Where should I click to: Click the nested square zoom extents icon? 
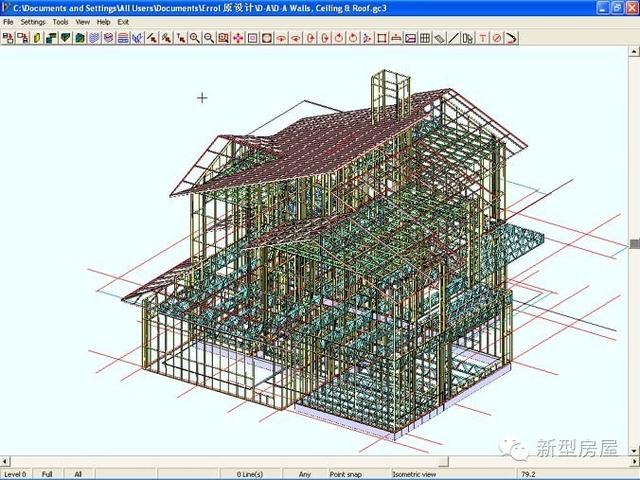(252, 38)
